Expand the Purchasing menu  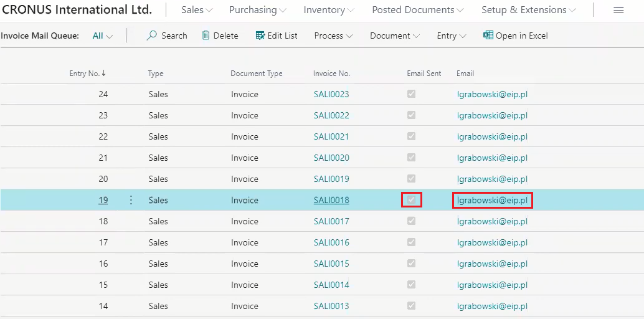point(257,10)
